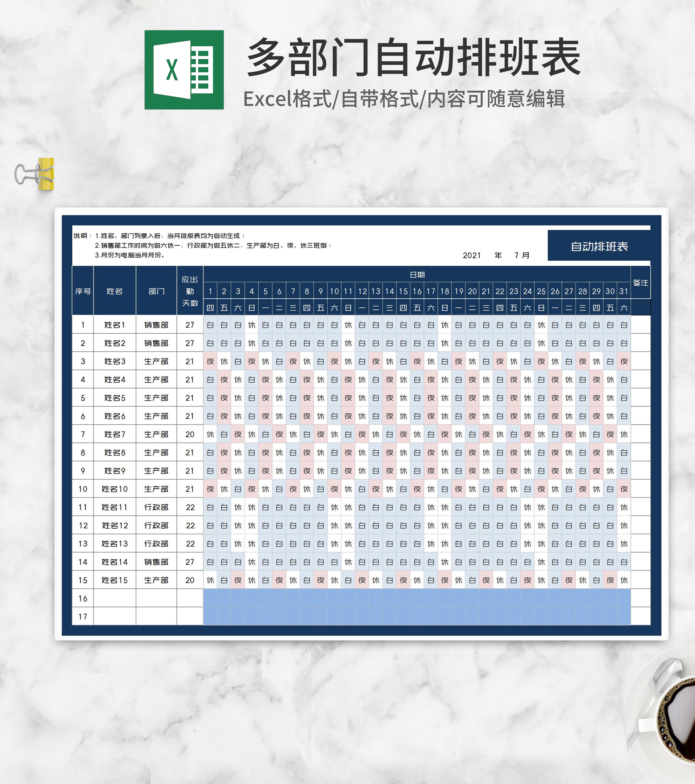695x784 pixels.
Task: Select the 姓名1 name cell
Action: click(x=114, y=325)
